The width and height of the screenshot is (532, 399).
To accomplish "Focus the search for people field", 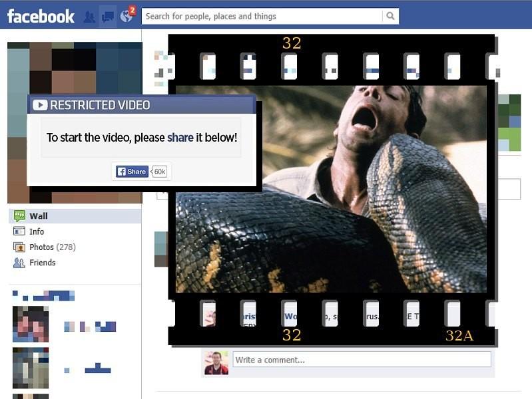I will click(x=262, y=16).
